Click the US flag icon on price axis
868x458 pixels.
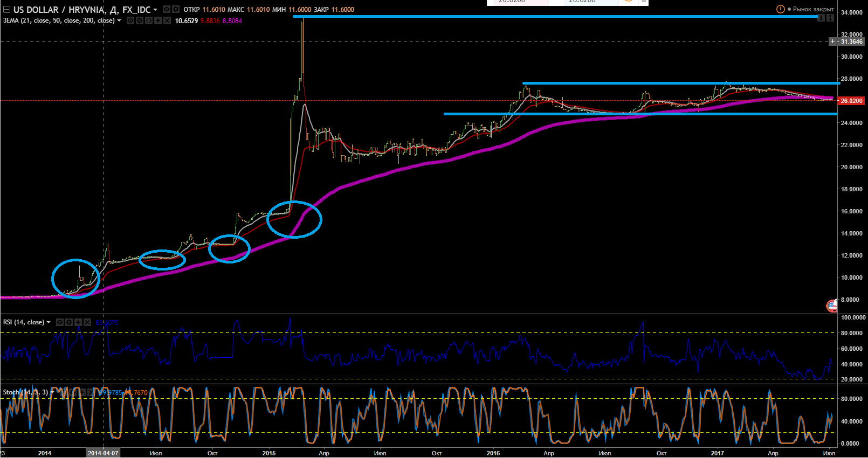832,306
